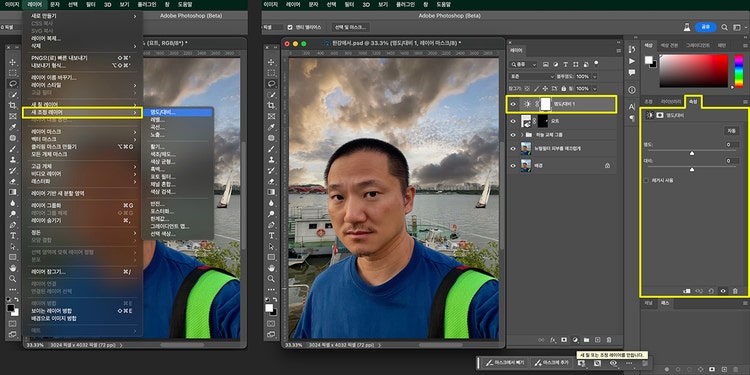Click the trash icon at Layers panel bottom
This screenshot has width=750, height=375.
coord(609,340)
